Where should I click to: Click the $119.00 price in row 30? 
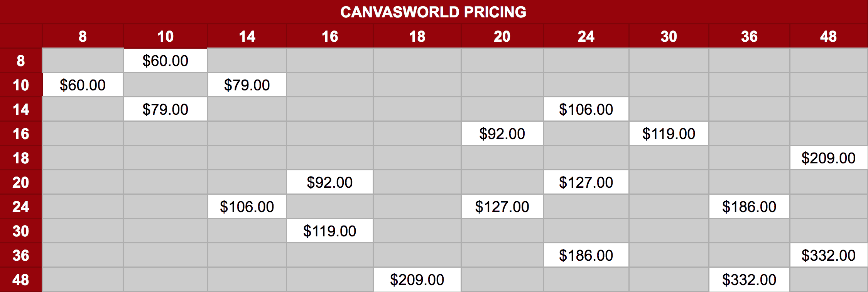coord(329,231)
